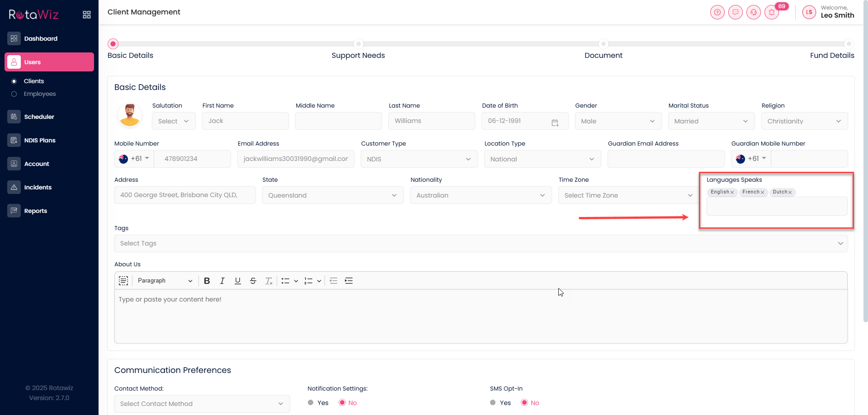The height and width of the screenshot is (415, 868).
Task: Apply bold formatting in About Us editor
Action: click(x=207, y=281)
